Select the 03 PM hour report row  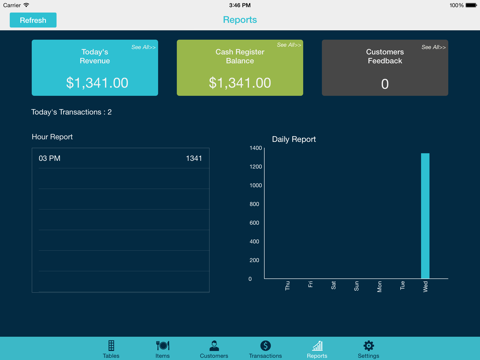tap(121, 158)
